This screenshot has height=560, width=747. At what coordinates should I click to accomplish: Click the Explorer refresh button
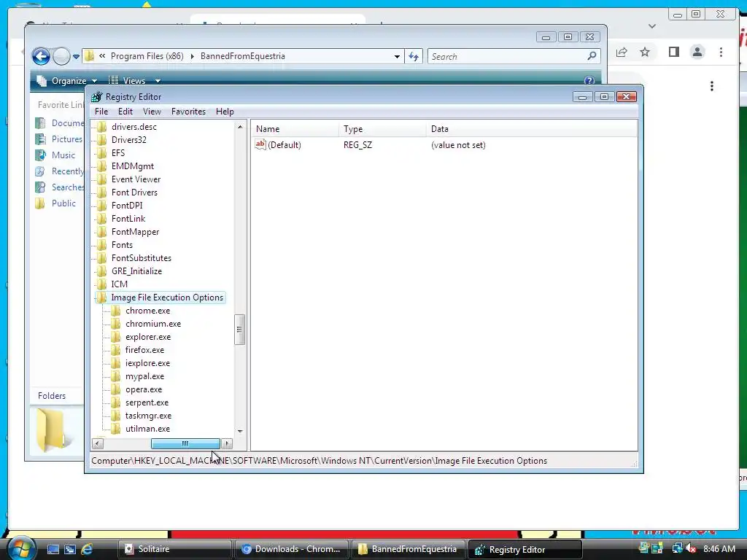pos(414,56)
